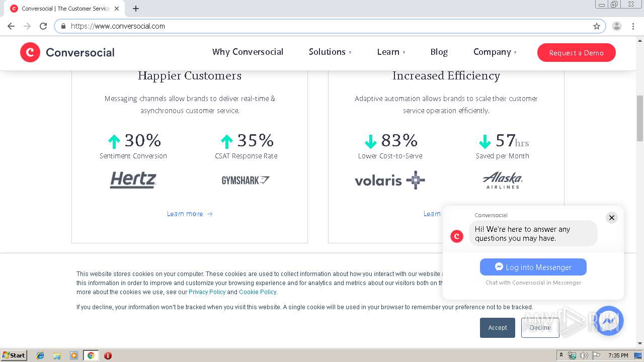
Task: Click the Conversocial logo icon in header
Action: click(30, 52)
